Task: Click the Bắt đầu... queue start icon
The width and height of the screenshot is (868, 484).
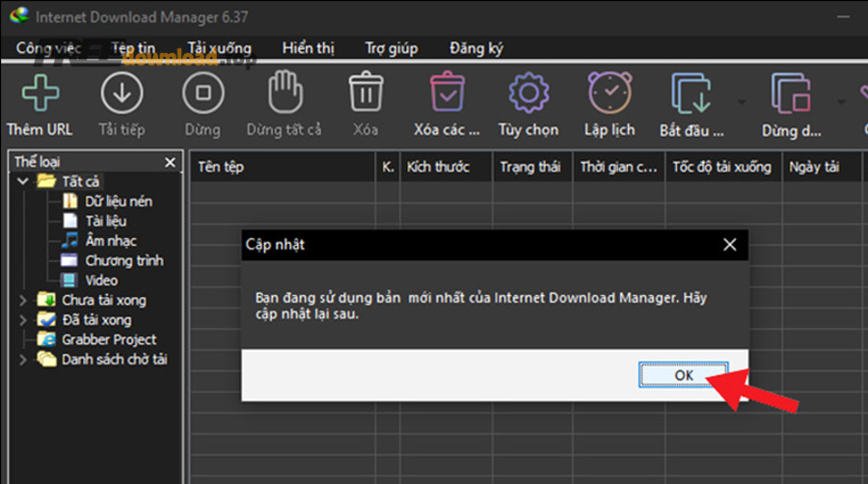Action: point(692,93)
